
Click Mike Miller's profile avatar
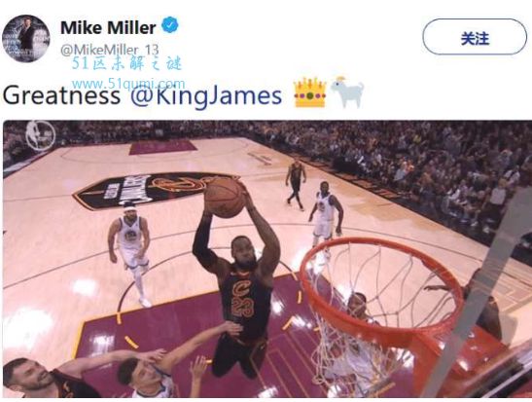[26, 39]
